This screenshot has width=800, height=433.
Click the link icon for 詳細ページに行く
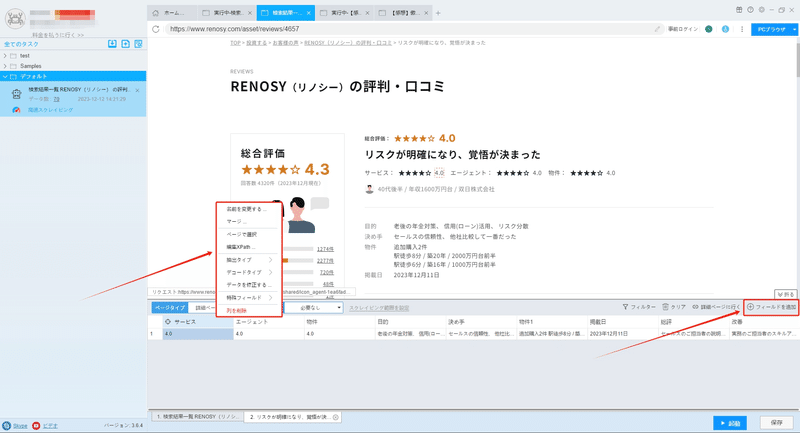coord(695,307)
